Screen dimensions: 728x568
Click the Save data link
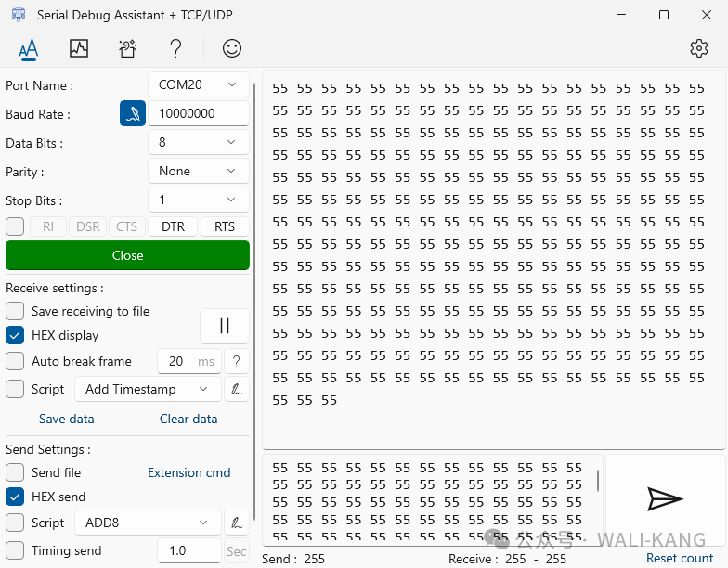(x=67, y=419)
